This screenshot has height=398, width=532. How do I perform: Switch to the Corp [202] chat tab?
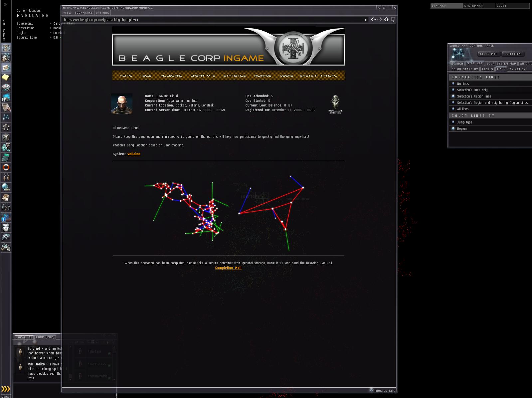tap(45, 337)
